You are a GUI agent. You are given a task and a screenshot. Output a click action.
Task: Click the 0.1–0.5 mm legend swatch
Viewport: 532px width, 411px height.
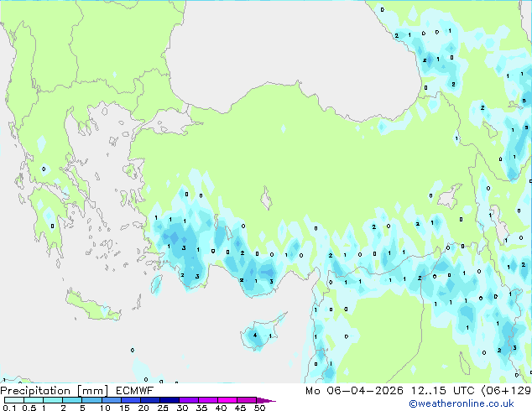click(14, 400)
